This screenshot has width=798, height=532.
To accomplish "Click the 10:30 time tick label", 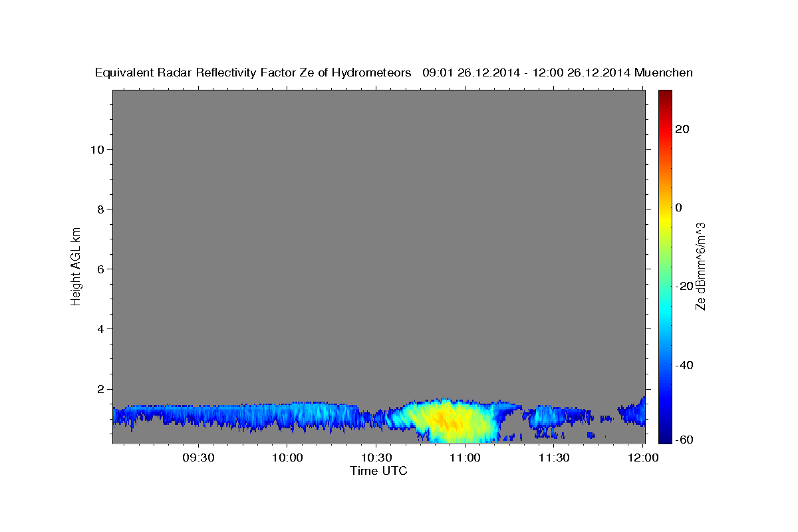I will (376, 458).
